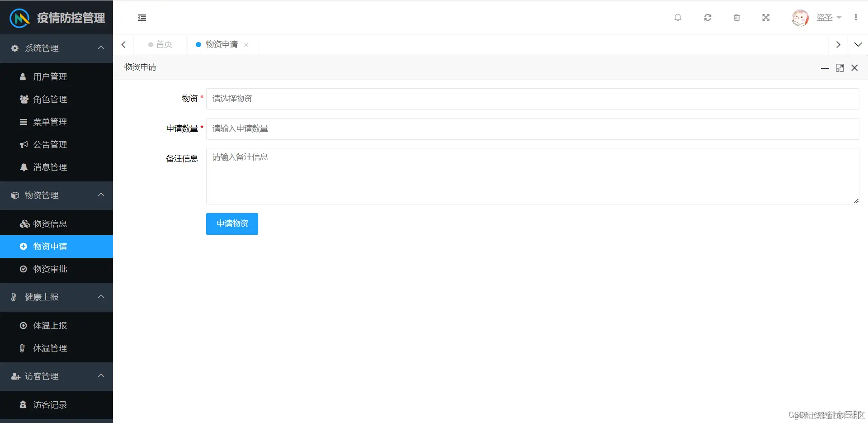This screenshot has height=423, width=868.
Task: Collapse the 系统管理 menu group
Action: pos(57,48)
